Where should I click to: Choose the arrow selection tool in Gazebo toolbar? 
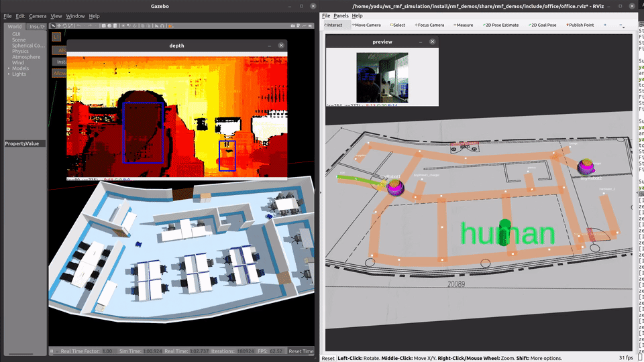click(52, 25)
